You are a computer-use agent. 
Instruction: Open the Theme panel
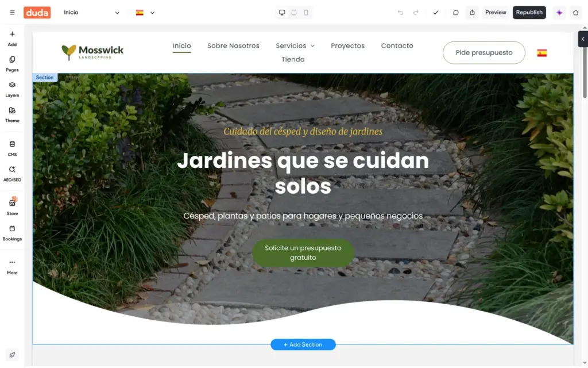coord(12,115)
